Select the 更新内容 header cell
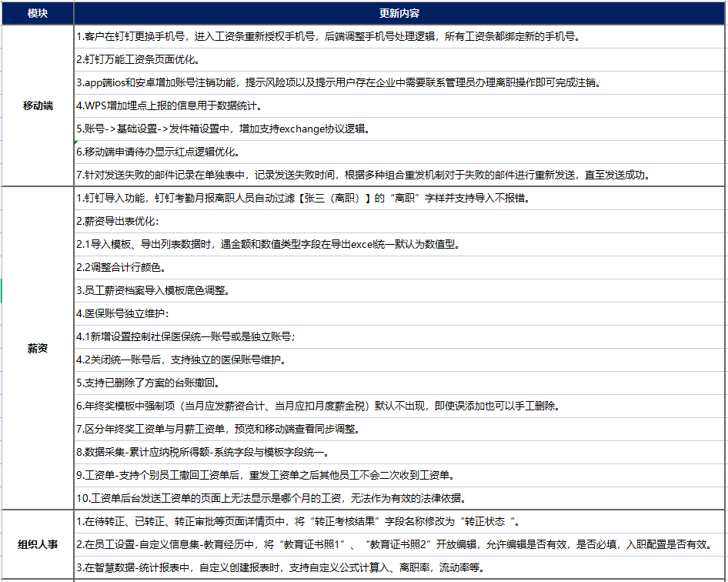This screenshot has height=582, width=728. (x=399, y=14)
